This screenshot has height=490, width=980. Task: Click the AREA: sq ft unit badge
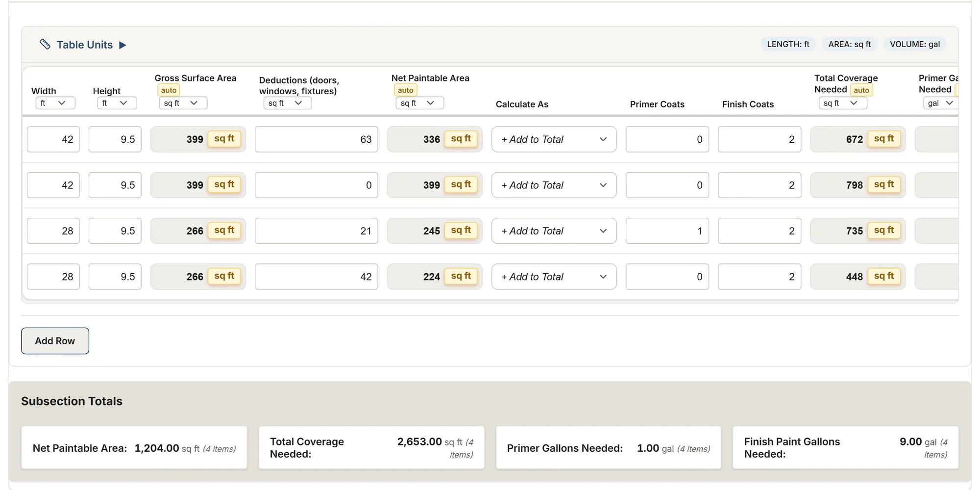pos(850,44)
